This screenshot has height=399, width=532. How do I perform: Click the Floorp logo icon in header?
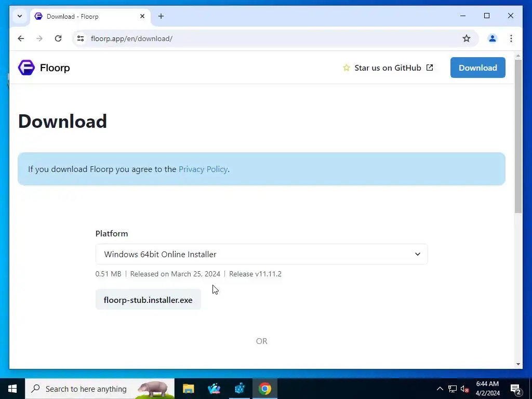(26, 68)
